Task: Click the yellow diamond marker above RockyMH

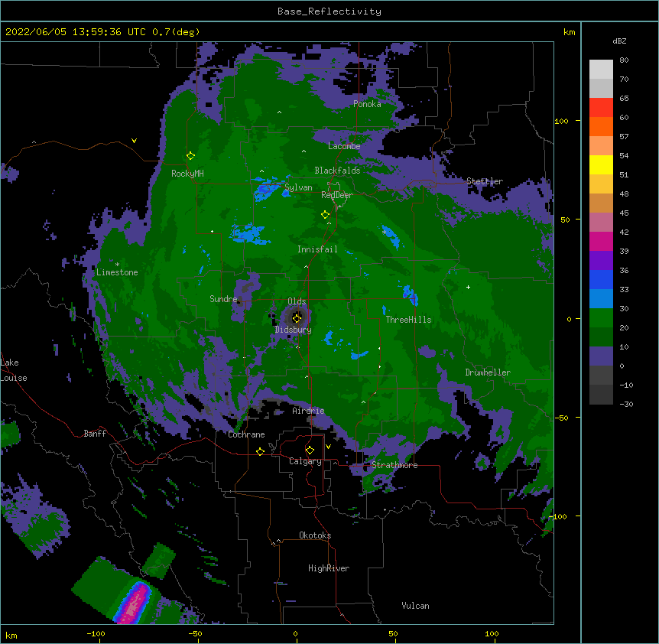Action: pyautogui.click(x=190, y=156)
